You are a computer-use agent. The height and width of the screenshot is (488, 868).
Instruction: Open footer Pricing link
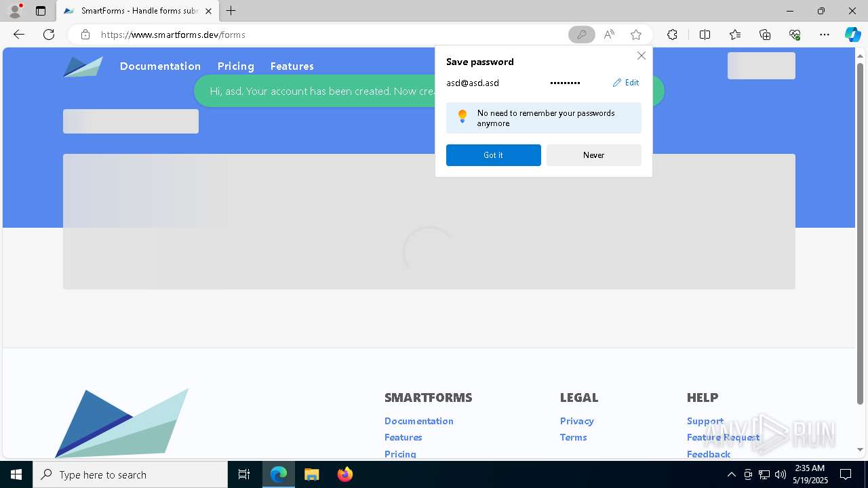point(400,454)
